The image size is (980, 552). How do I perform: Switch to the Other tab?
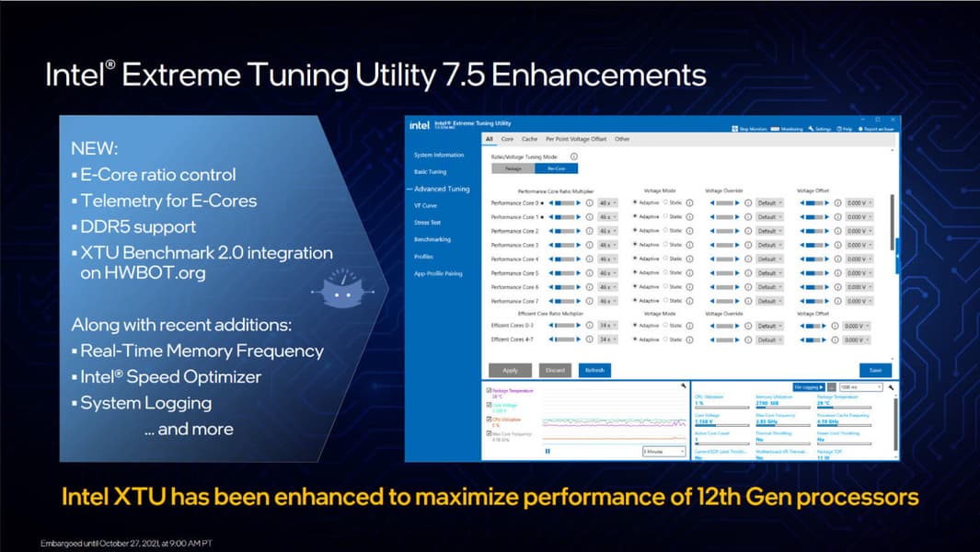pos(622,139)
